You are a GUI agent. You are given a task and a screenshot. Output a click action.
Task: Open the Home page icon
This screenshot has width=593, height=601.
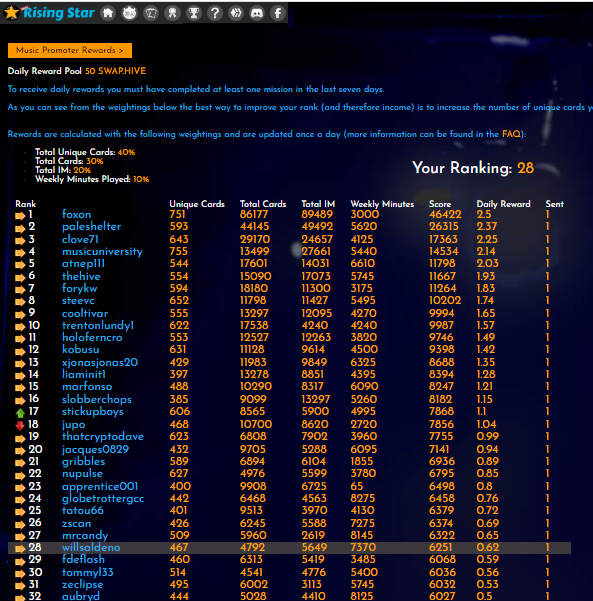108,13
